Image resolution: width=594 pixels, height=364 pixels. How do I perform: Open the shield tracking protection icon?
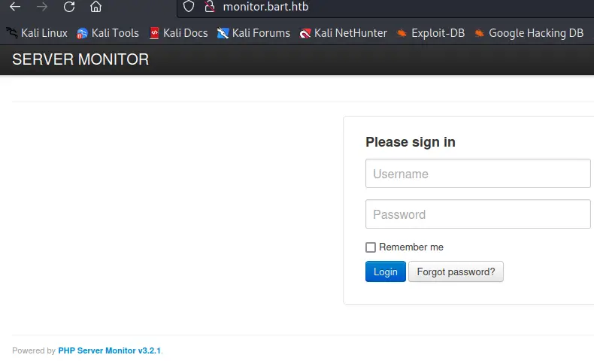click(x=189, y=7)
